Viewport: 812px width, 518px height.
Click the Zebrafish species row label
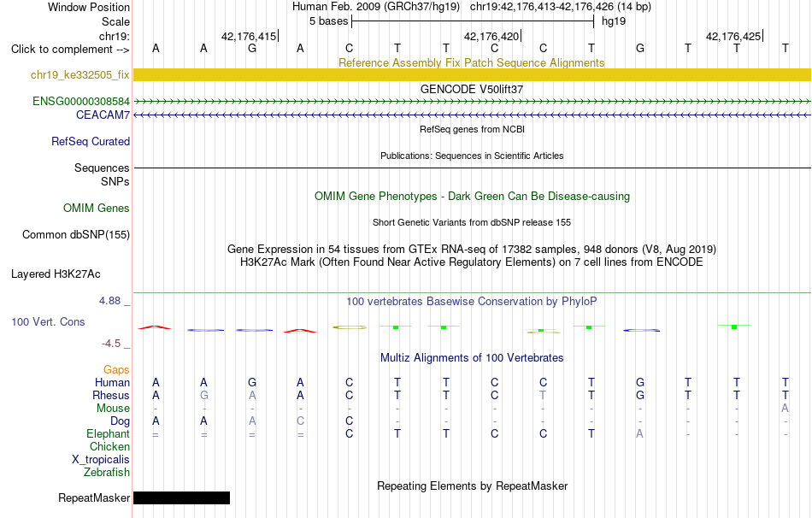coord(107,473)
